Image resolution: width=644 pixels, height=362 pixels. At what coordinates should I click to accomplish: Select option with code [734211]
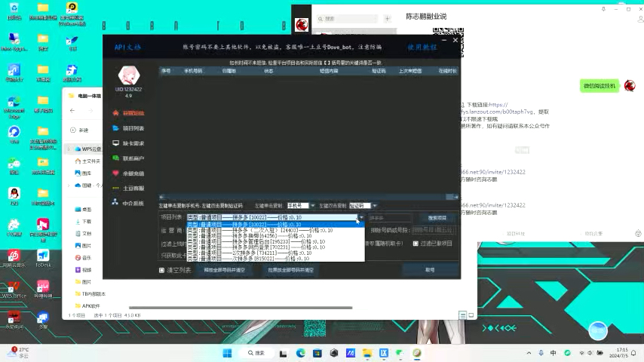[x=275, y=253]
